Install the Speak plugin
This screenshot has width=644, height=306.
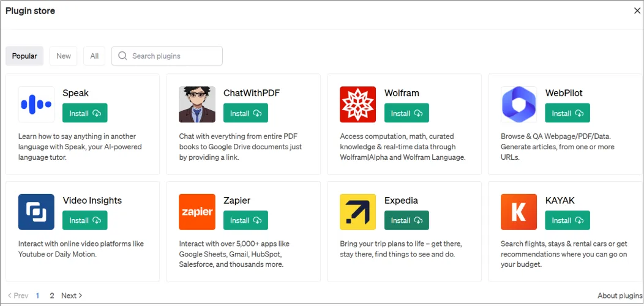[x=85, y=113]
